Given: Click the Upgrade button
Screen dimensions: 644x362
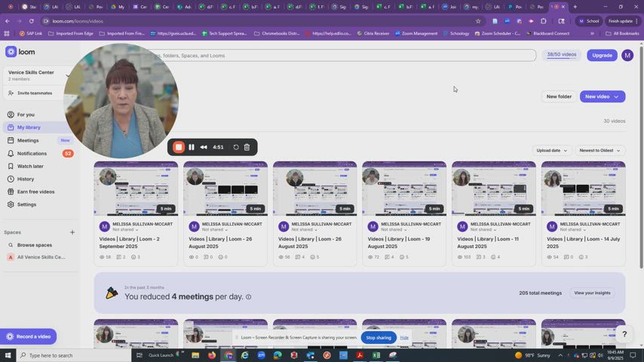Looking at the screenshot, I should pyautogui.click(x=602, y=55).
